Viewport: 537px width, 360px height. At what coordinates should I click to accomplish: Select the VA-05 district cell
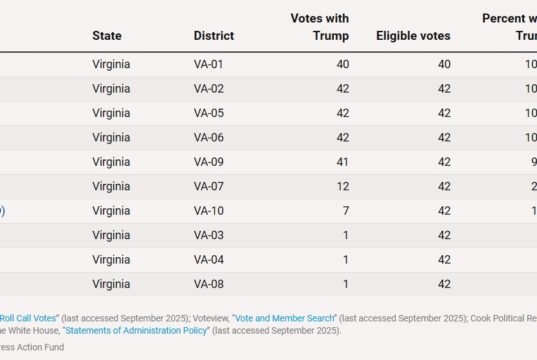click(x=209, y=113)
